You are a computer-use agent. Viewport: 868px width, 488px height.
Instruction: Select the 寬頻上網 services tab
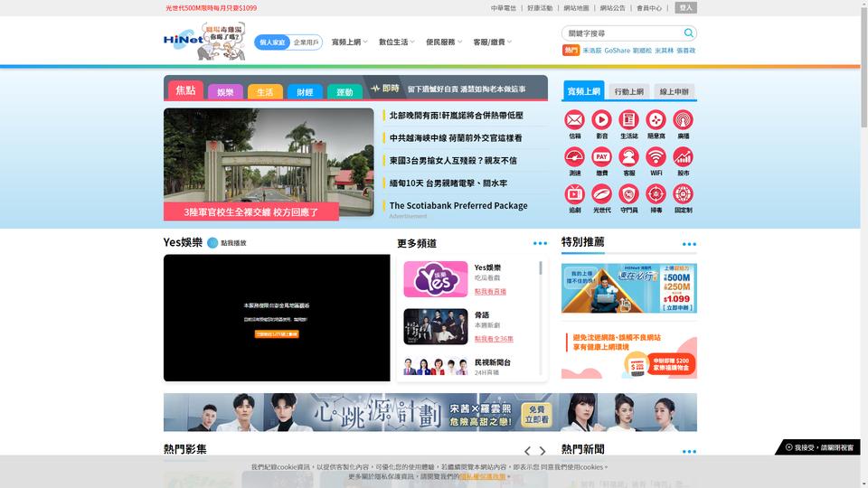tap(584, 90)
